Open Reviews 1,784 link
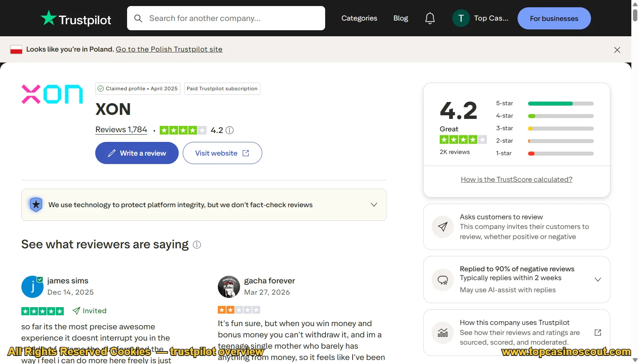The height and width of the screenshot is (364, 639). [x=121, y=130]
